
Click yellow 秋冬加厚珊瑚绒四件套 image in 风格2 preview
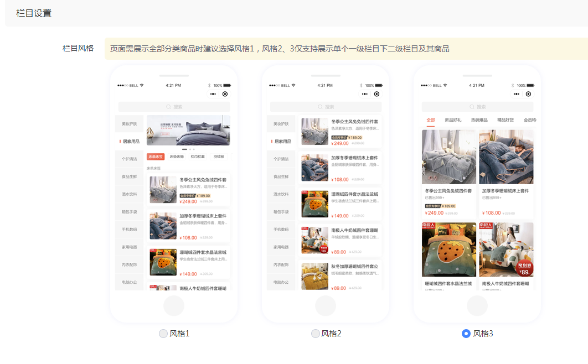point(315,277)
